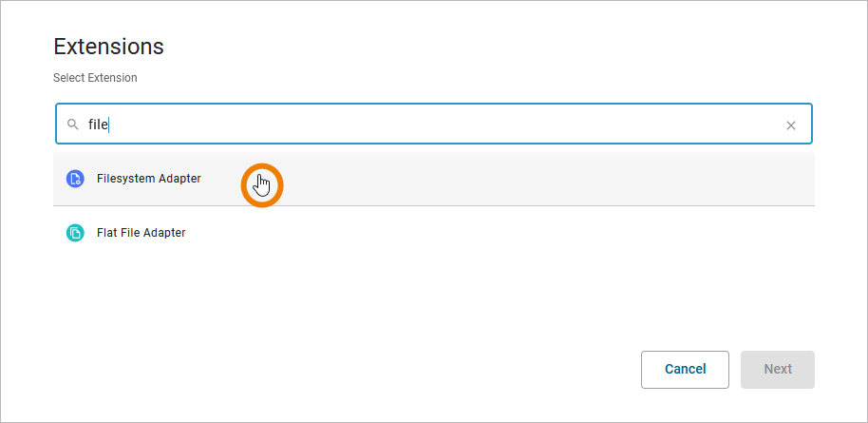868x423 pixels.
Task: Select the Filesystem Adapter extension
Action: pyautogui.click(x=148, y=179)
